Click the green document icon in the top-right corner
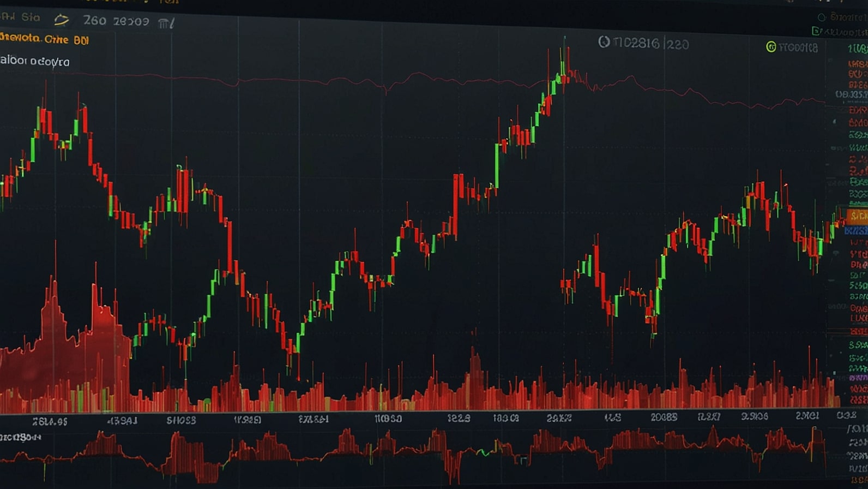 click(x=816, y=31)
